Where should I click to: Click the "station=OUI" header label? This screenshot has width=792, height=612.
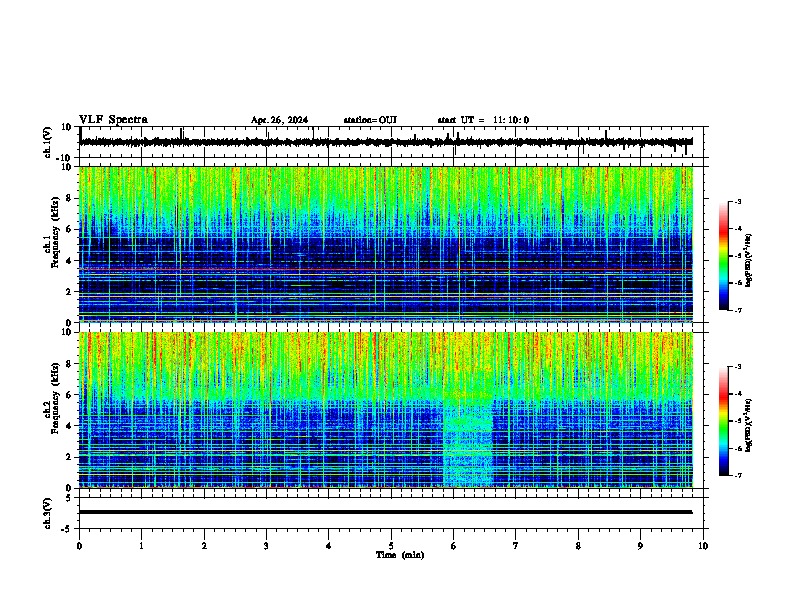pyautogui.click(x=370, y=120)
